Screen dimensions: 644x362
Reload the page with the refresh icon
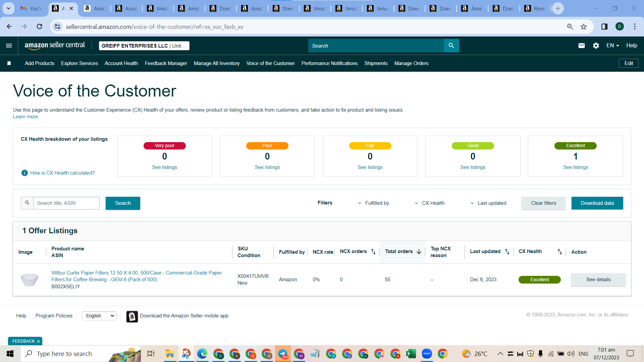[x=40, y=26]
